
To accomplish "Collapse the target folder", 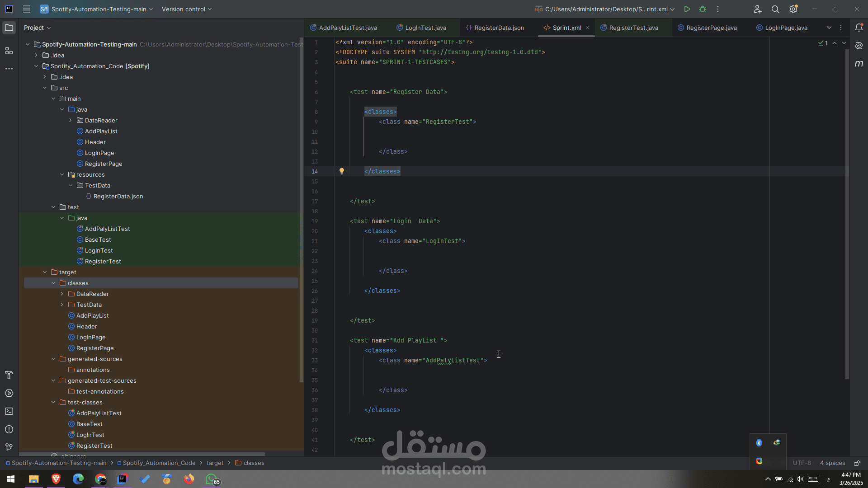I will (x=45, y=272).
